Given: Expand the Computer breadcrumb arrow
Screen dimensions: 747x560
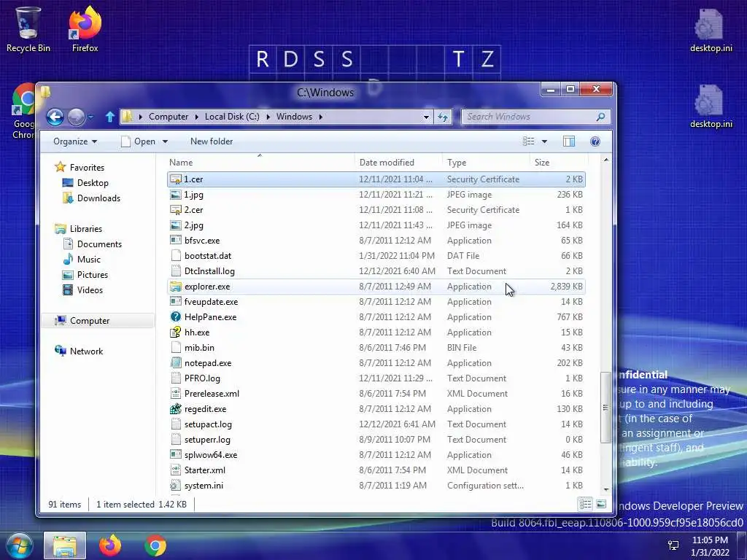Looking at the screenshot, I should (196, 117).
